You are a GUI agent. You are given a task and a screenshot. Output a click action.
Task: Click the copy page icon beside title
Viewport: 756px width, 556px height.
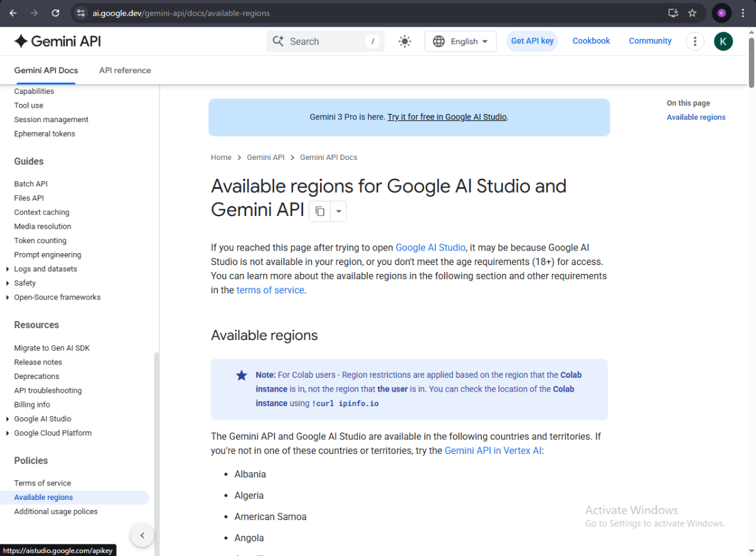click(320, 212)
